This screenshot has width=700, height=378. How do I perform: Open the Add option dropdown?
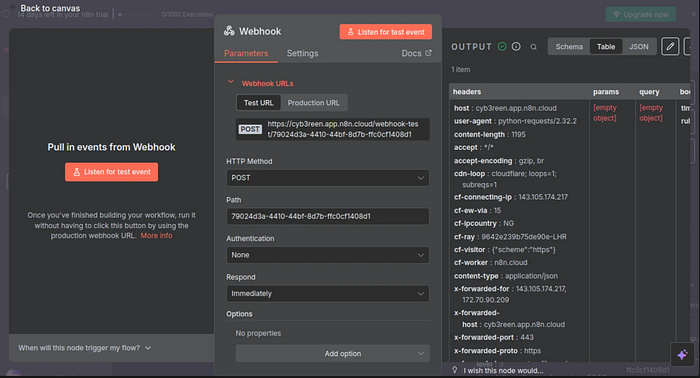333,353
